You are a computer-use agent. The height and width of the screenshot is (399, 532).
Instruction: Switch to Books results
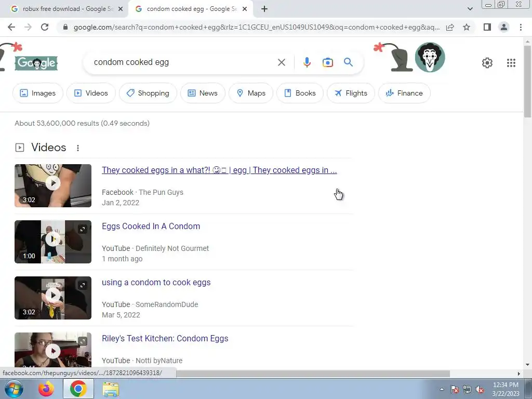[300, 93]
